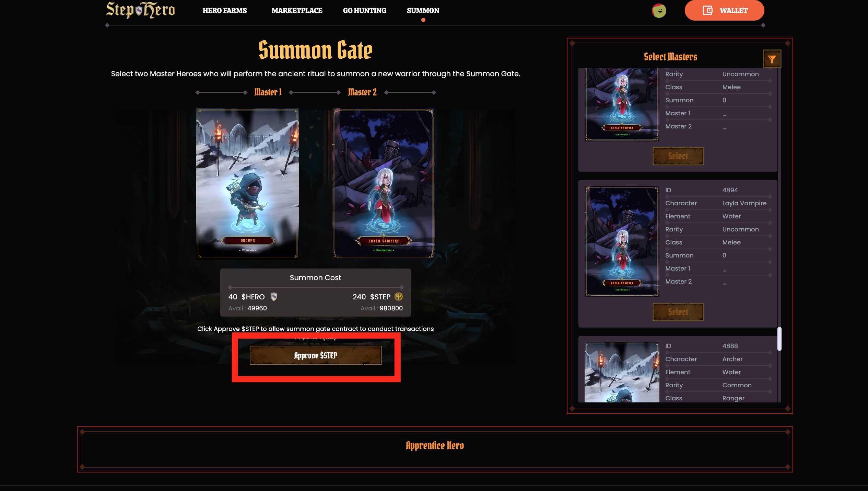Go to the Marketplace page
This screenshot has width=868, height=491.
tap(297, 11)
